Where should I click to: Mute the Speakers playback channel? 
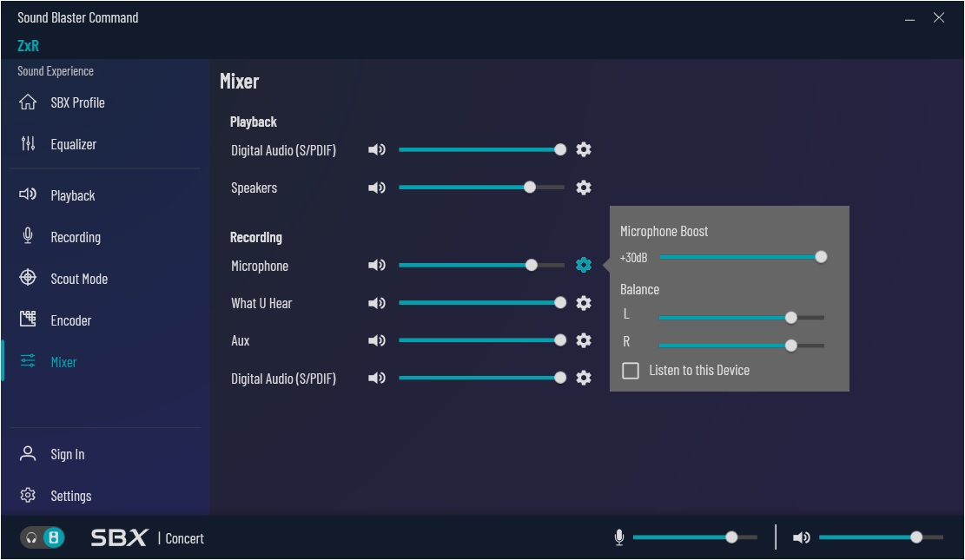click(x=376, y=188)
